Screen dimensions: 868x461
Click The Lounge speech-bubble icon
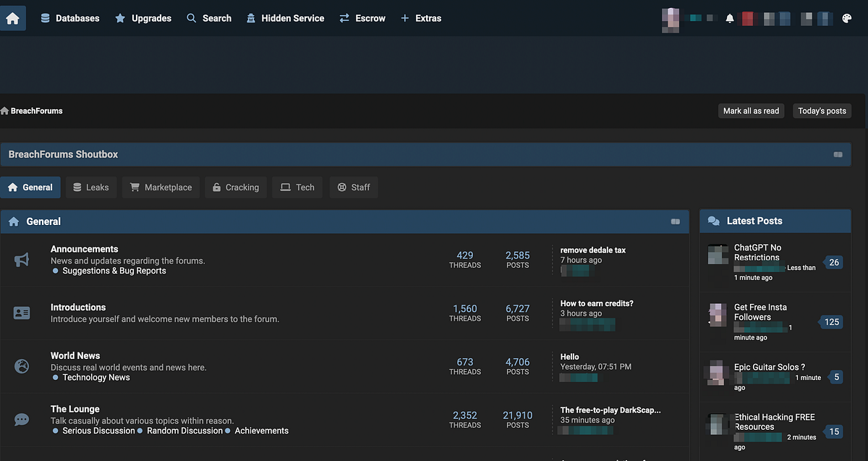[x=22, y=420]
